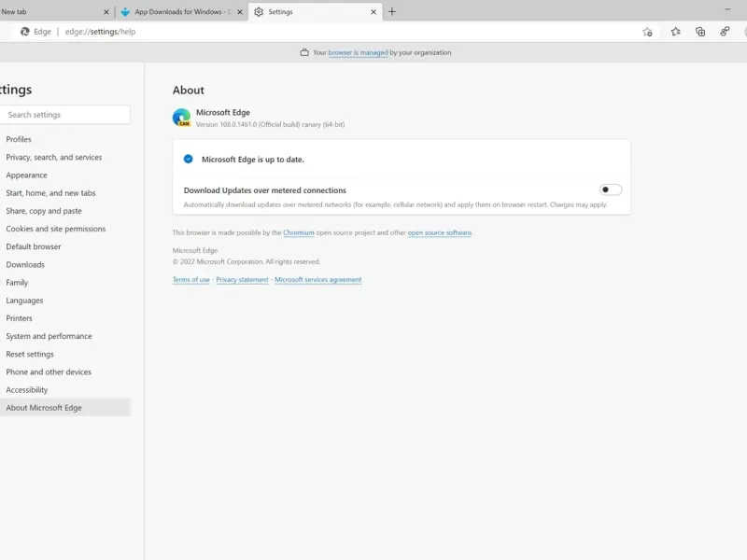The image size is (747, 560).
Task: Click 'Microsoft Edge is up to date' text
Action: 252,160
